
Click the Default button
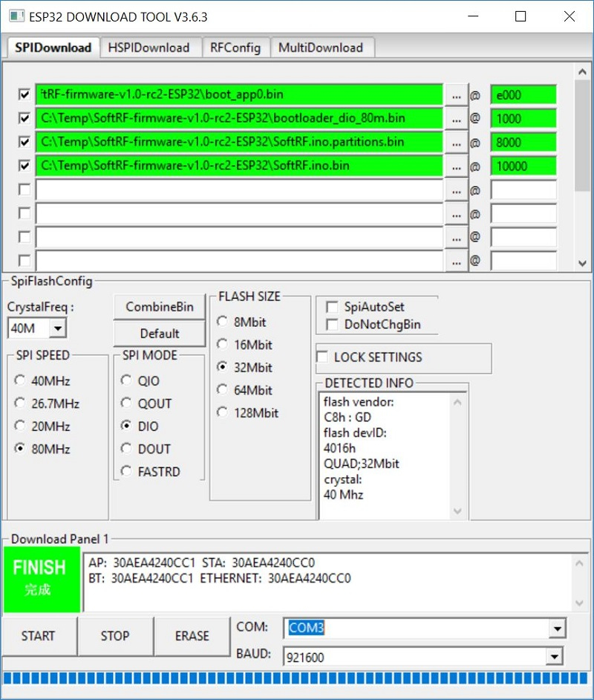[160, 334]
